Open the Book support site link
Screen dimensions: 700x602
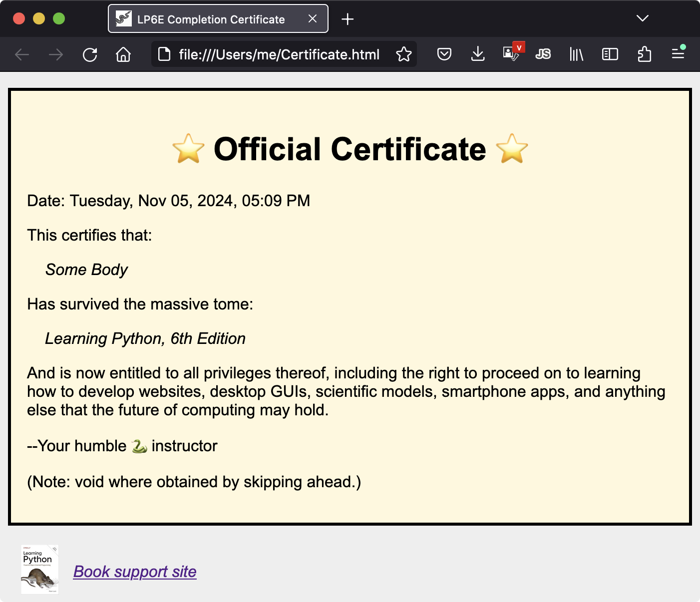click(x=135, y=572)
